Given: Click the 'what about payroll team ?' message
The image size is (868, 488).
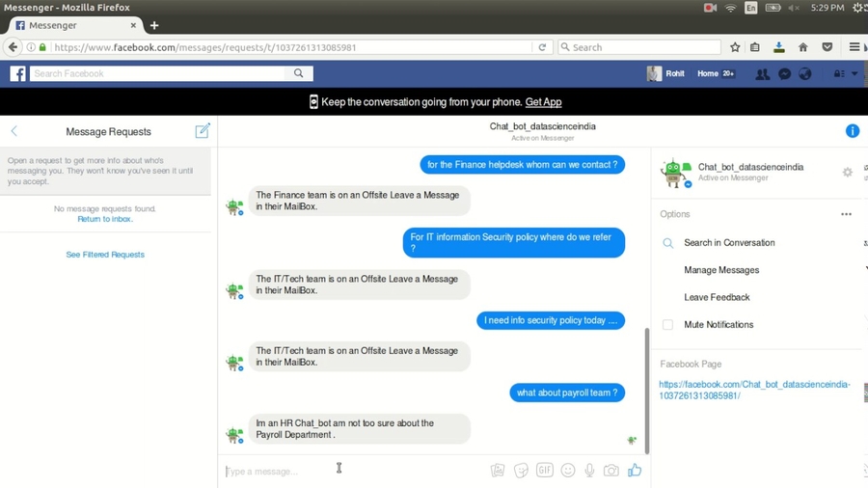Looking at the screenshot, I should point(567,393).
